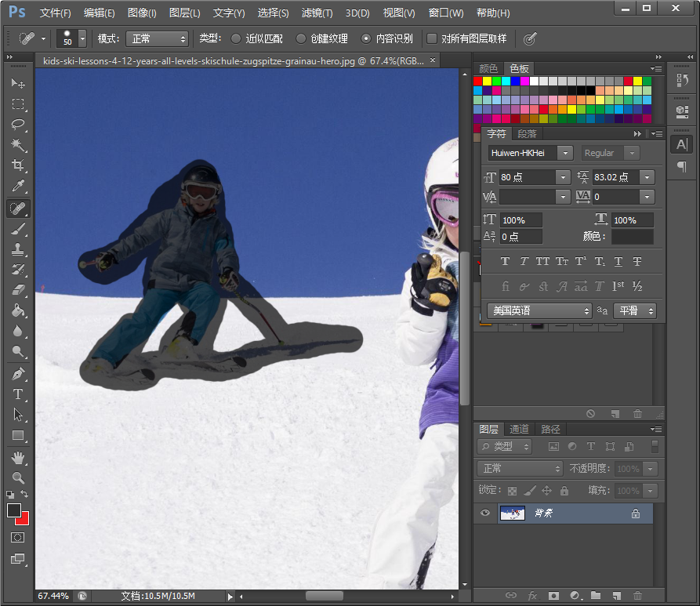This screenshot has width=700, height=606.
Task: Select the Horizontal Type tool
Action: click(x=18, y=394)
